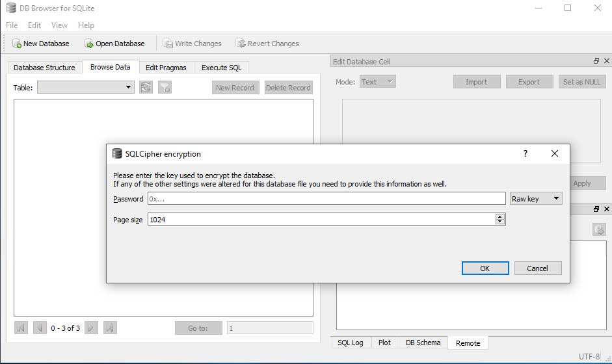Go to previous record navigation icon
This screenshot has width=612, height=364.
[40, 328]
